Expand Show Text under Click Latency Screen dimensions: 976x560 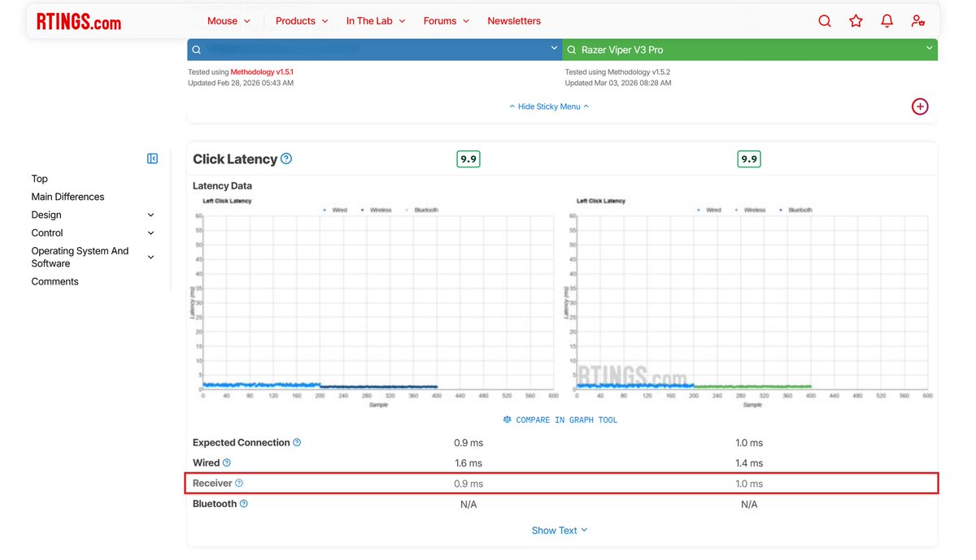point(560,531)
